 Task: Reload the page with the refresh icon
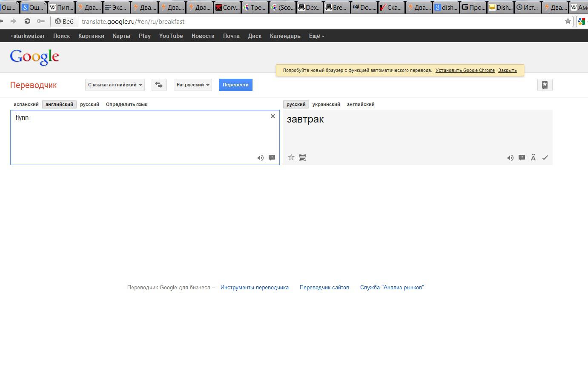click(27, 21)
